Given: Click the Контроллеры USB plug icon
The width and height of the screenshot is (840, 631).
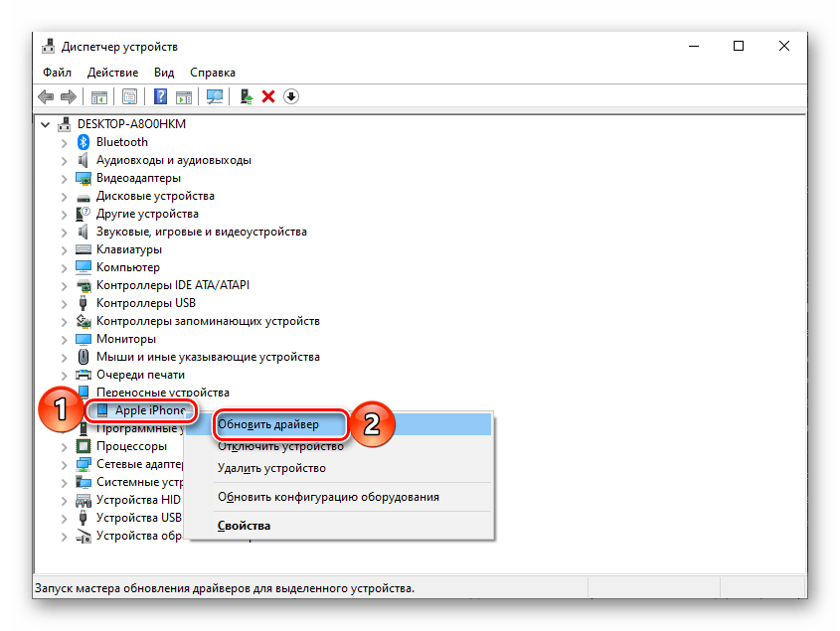Looking at the screenshot, I should coord(84,303).
